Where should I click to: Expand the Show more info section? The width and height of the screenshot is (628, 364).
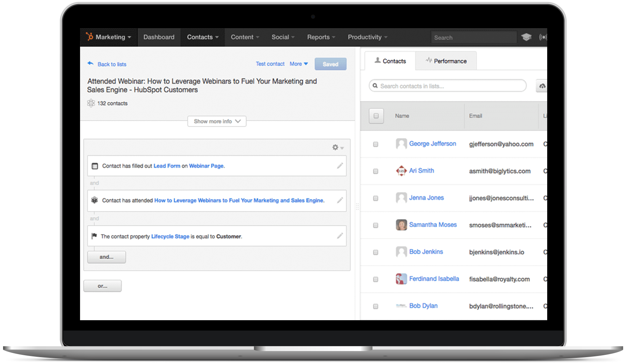click(217, 121)
